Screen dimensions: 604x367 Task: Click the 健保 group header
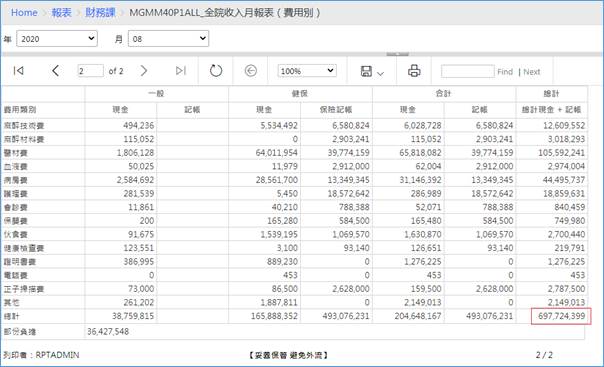coord(300,94)
